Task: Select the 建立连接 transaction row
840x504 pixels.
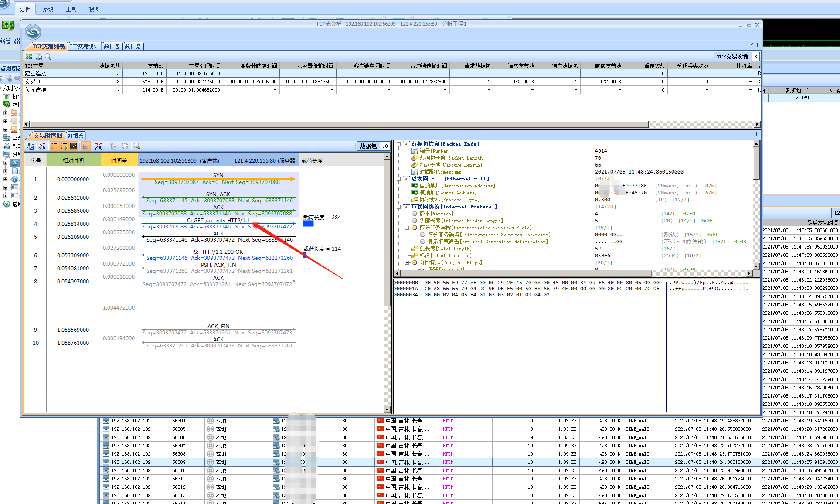Action: [x=391, y=73]
